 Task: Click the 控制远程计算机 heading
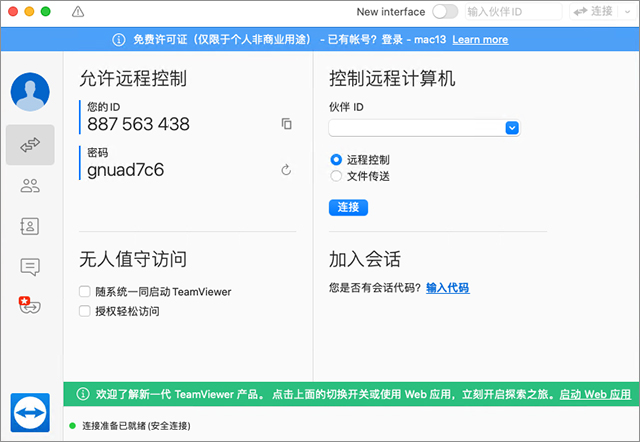point(392,78)
